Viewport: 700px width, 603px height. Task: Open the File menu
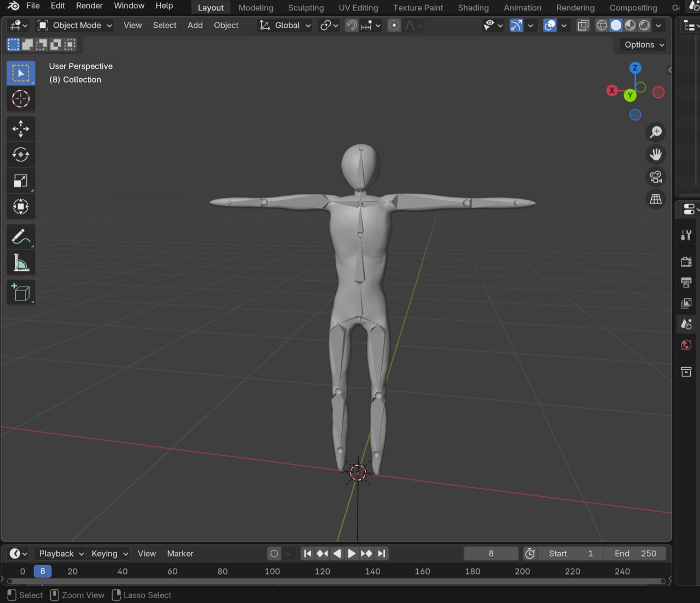tap(33, 6)
